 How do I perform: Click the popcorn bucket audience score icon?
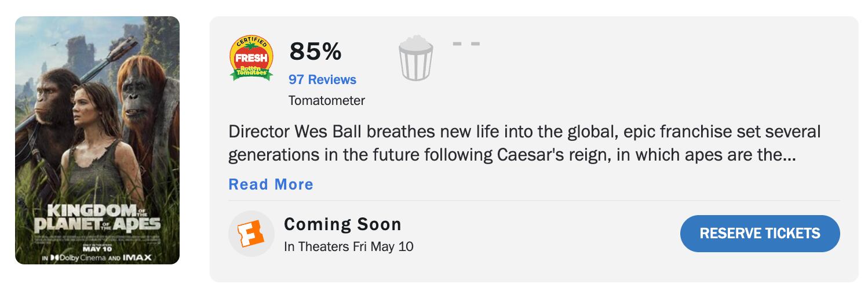(415, 58)
